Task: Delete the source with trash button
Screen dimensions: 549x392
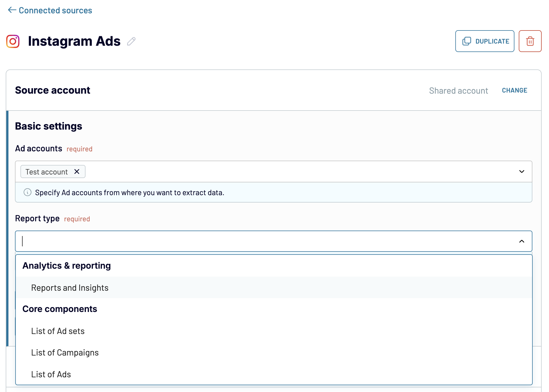Action: (530, 41)
